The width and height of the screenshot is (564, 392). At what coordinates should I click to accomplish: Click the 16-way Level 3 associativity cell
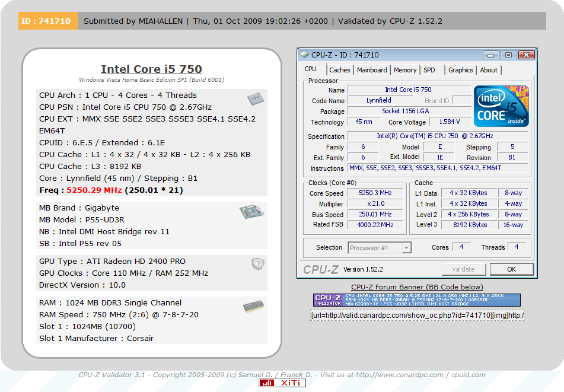513,225
